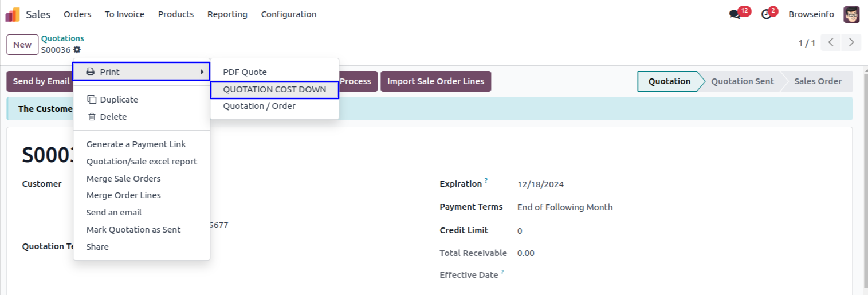Click Import Sale Order Lines button
The image size is (868, 295).
[x=435, y=81]
